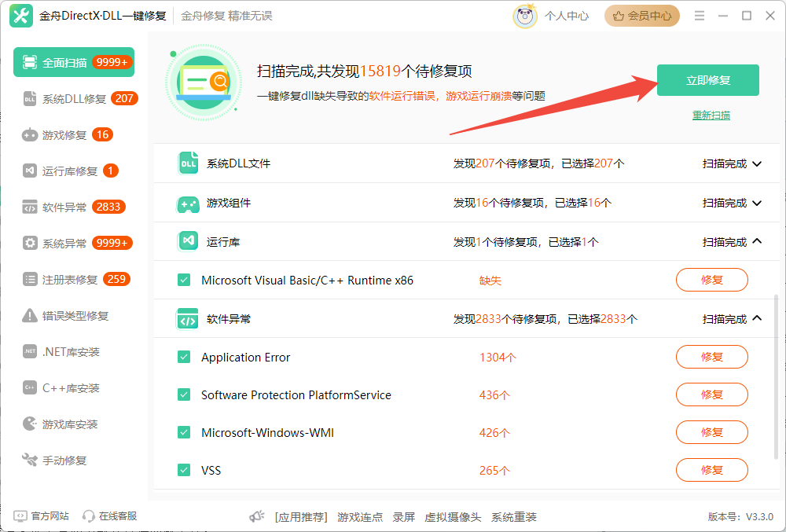This screenshot has height=532, width=786.
Task: Click the 立即修复 repair button
Action: (x=708, y=80)
